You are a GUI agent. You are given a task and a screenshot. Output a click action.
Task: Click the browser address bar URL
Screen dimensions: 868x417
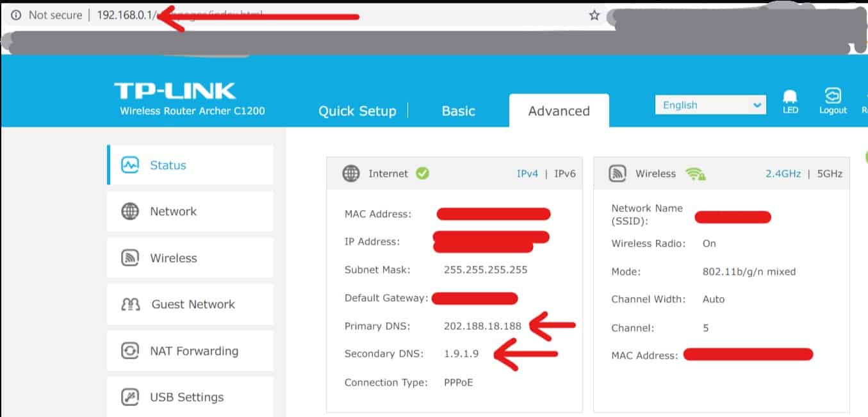179,15
